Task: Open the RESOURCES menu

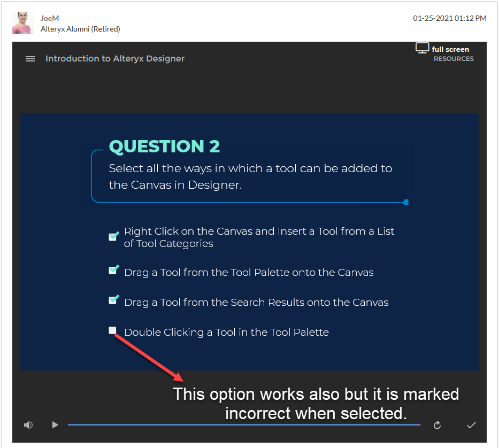Action: tap(454, 59)
